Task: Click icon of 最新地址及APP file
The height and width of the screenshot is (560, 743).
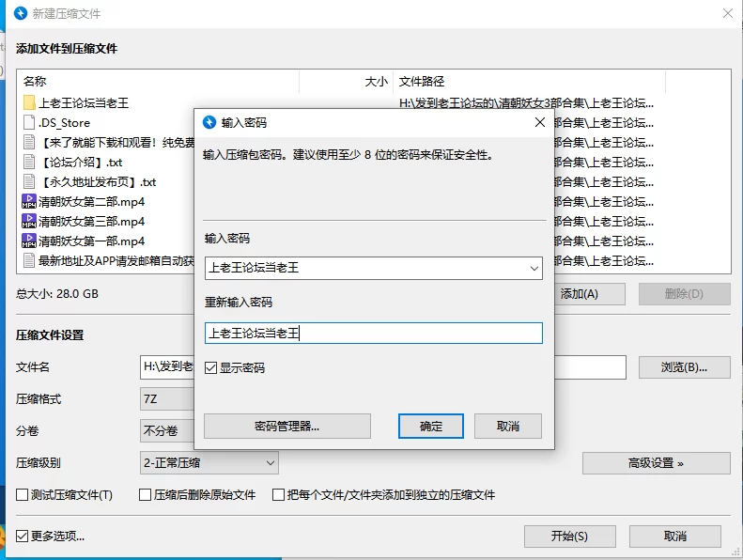Action: (x=29, y=260)
